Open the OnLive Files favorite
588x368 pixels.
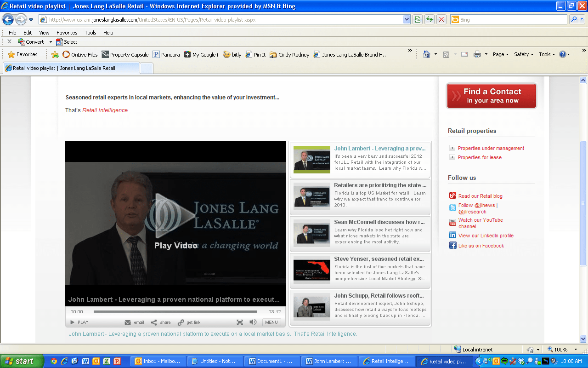[80, 54]
